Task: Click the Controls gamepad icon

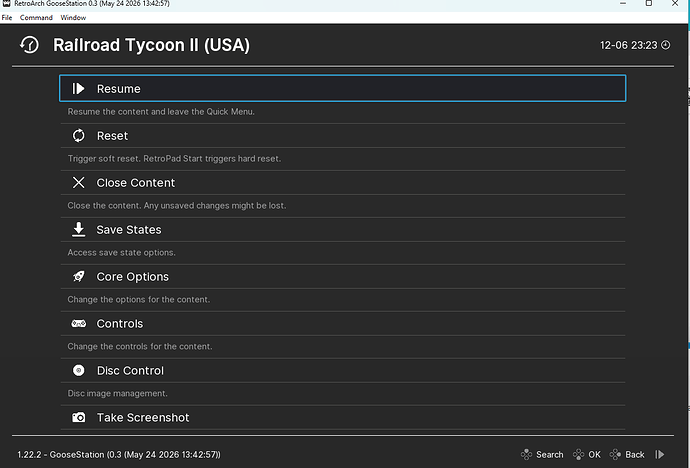Action: [x=78, y=324]
